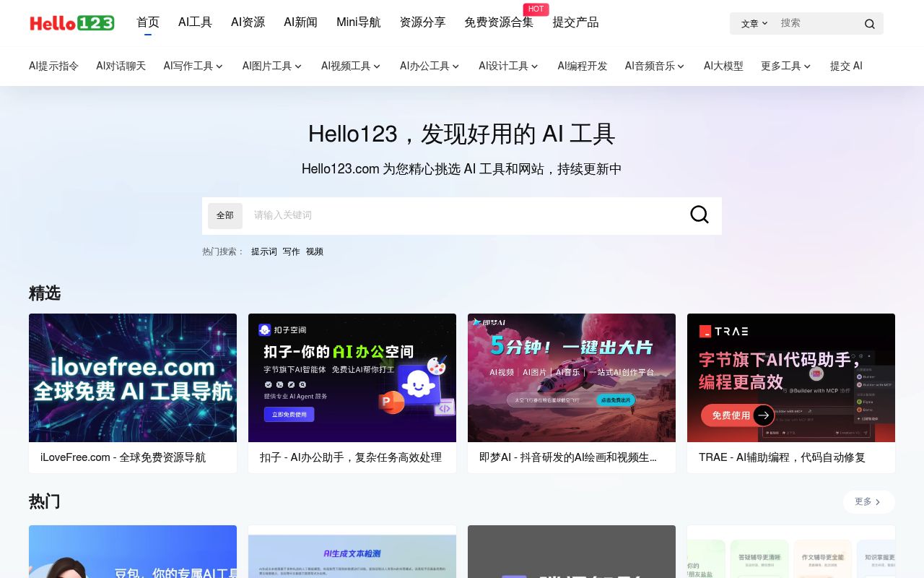
Task: Click the main search magnifier icon
Action: click(x=699, y=215)
